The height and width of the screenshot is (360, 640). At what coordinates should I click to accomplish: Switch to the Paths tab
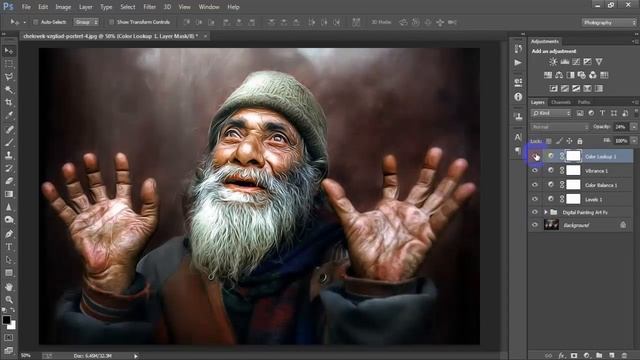coord(584,102)
